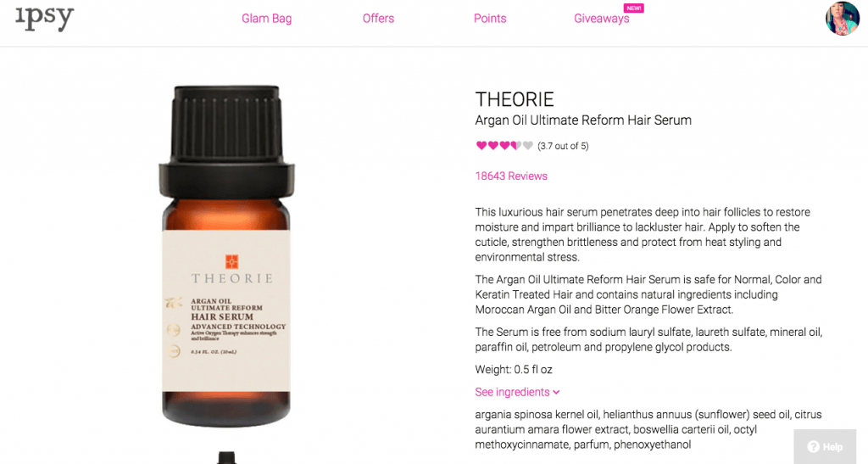This screenshot has height=464, width=868.
Task: Navigate to Giveaways
Action: click(x=601, y=19)
